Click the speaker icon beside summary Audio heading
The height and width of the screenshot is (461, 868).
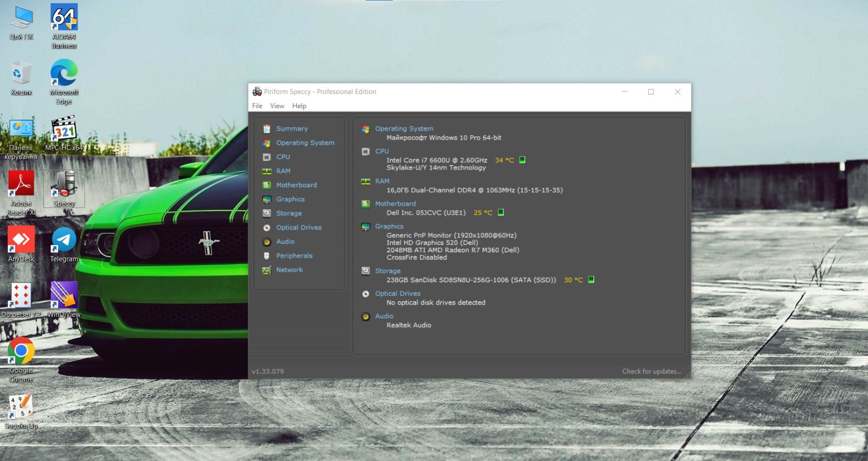366,317
